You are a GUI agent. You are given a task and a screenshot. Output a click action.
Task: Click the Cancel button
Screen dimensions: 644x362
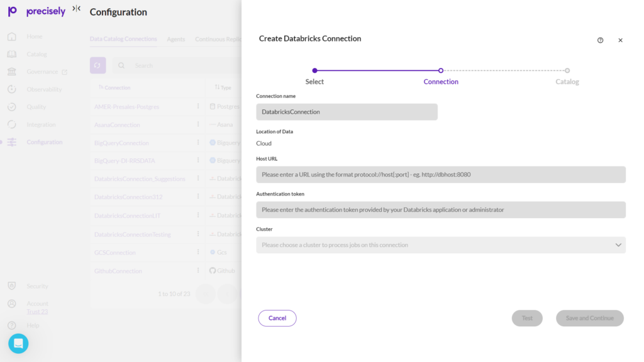tap(277, 318)
